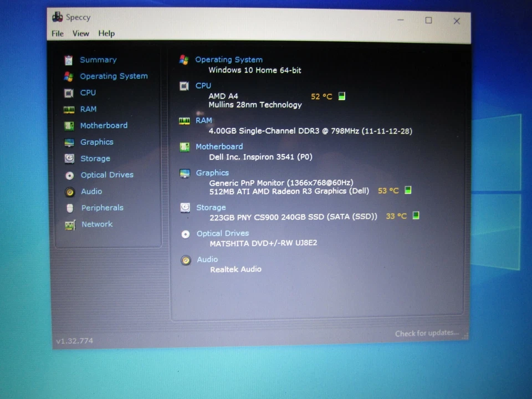This screenshot has width=532, height=399.
Task: Click the Windows flag icon in summary pane
Action: pyautogui.click(x=183, y=60)
